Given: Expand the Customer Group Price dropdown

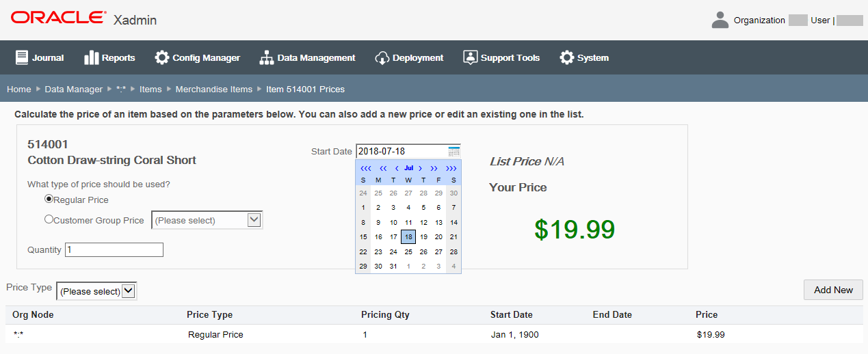Looking at the screenshot, I should (x=254, y=220).
